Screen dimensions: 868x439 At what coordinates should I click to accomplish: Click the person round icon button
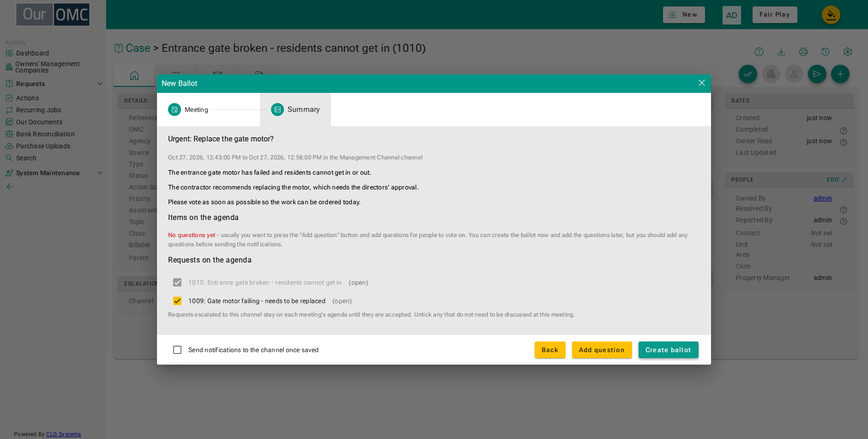pos(794,74)
